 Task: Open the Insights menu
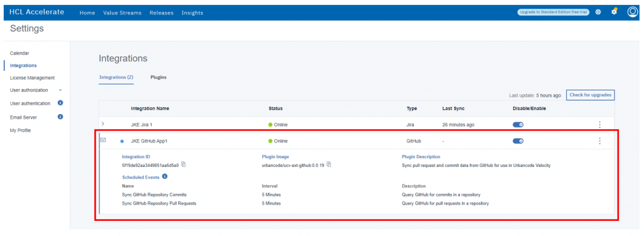192,13
